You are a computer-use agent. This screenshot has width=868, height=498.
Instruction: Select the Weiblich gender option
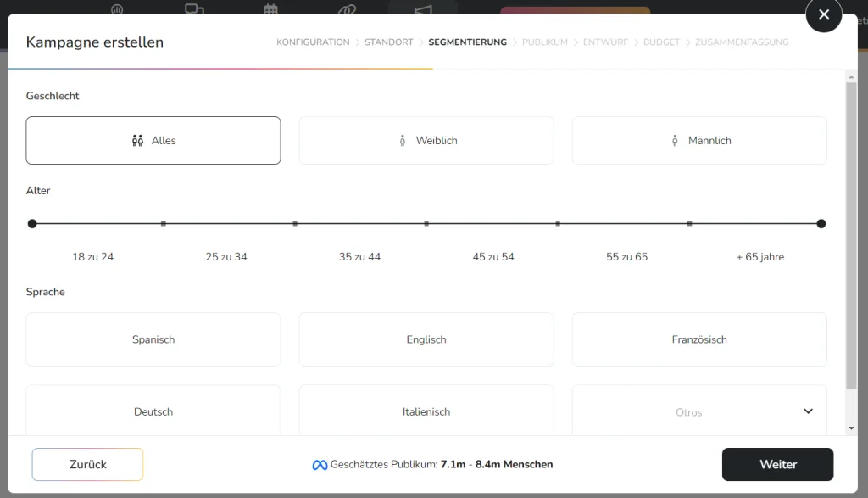pyautogui.click(x=426, y=140)
